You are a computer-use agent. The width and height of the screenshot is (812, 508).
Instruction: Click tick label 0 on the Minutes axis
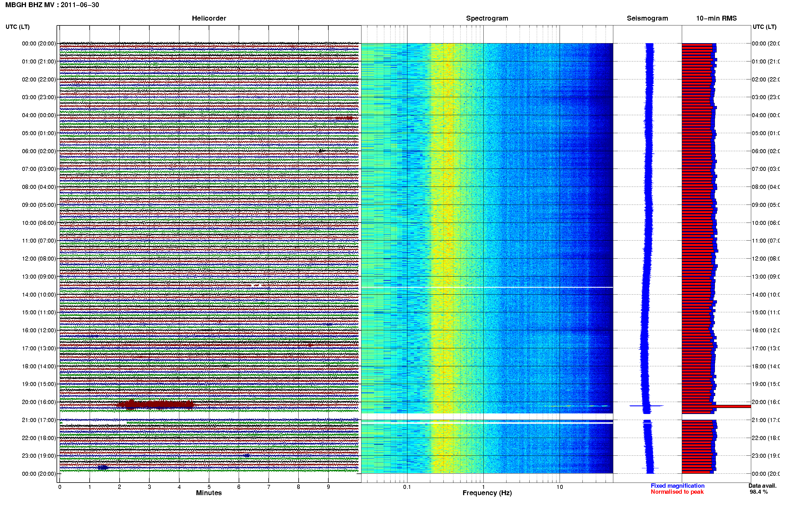point(60,487)
